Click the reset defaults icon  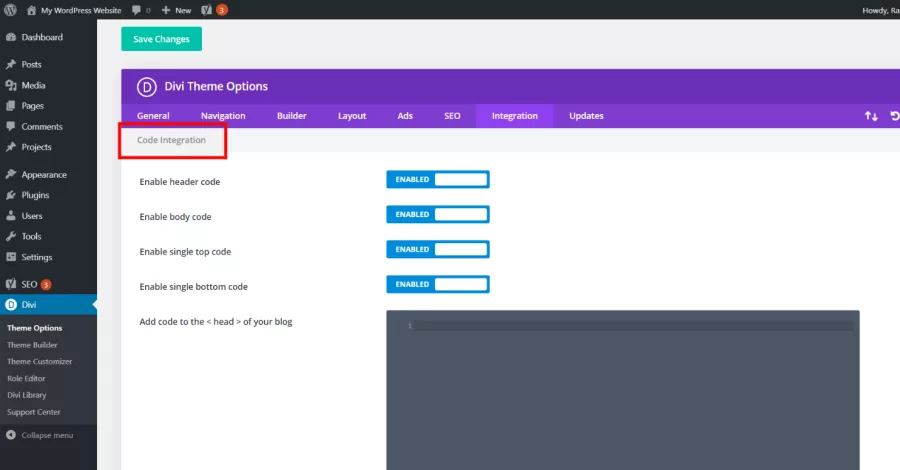894,116
